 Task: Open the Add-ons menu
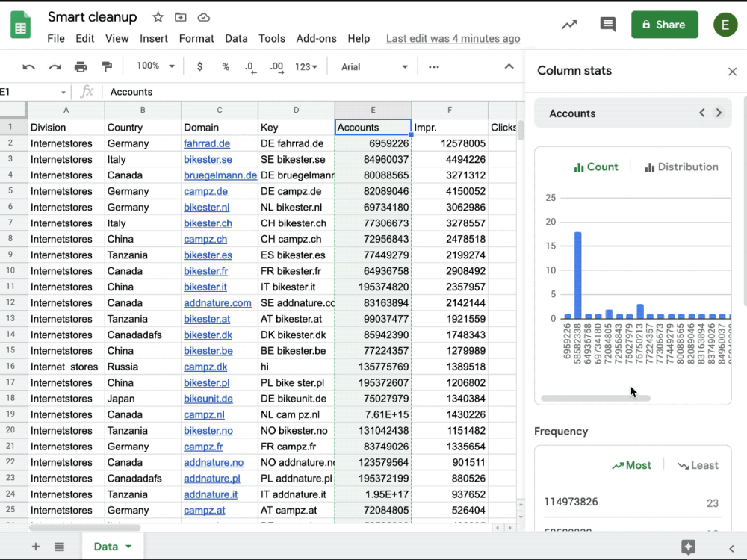click(316, 39)
